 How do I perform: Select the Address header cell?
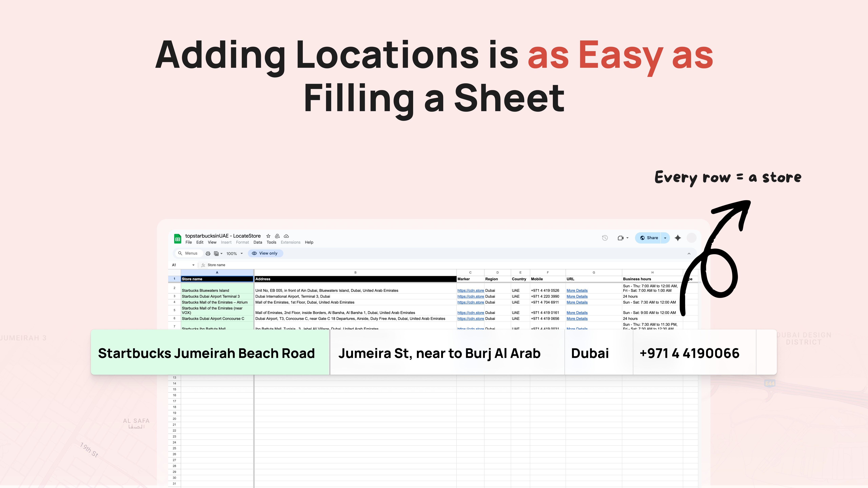tap(355, 279)
